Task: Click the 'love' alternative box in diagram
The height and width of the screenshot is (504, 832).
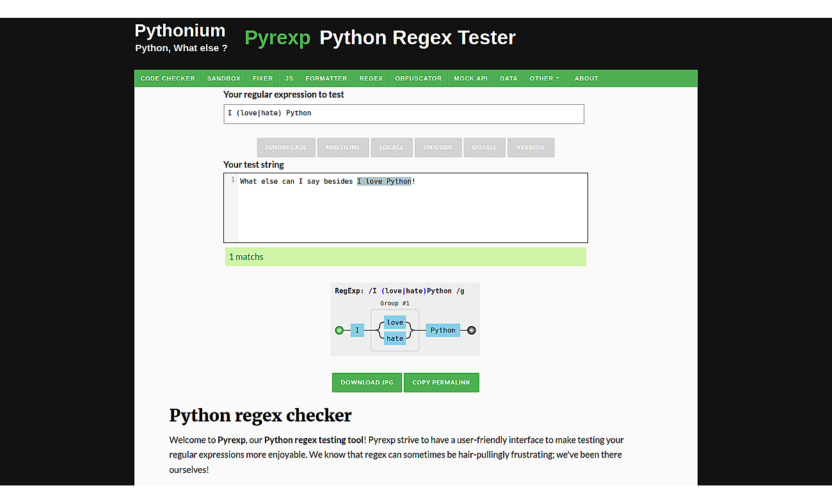Action: (395, 322)
